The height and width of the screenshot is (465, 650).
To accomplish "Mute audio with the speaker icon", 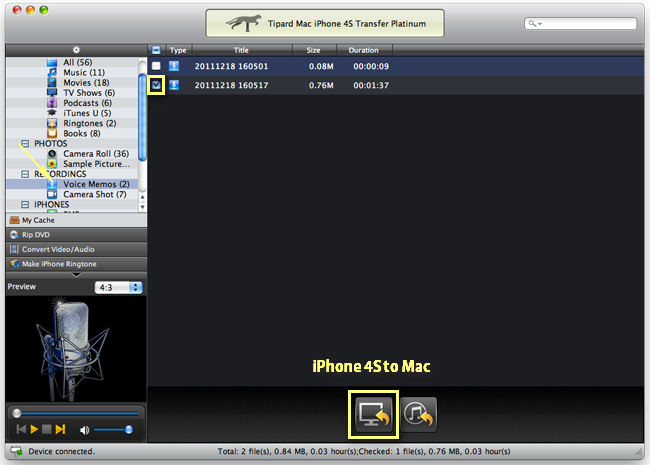I will click(84, 430).
